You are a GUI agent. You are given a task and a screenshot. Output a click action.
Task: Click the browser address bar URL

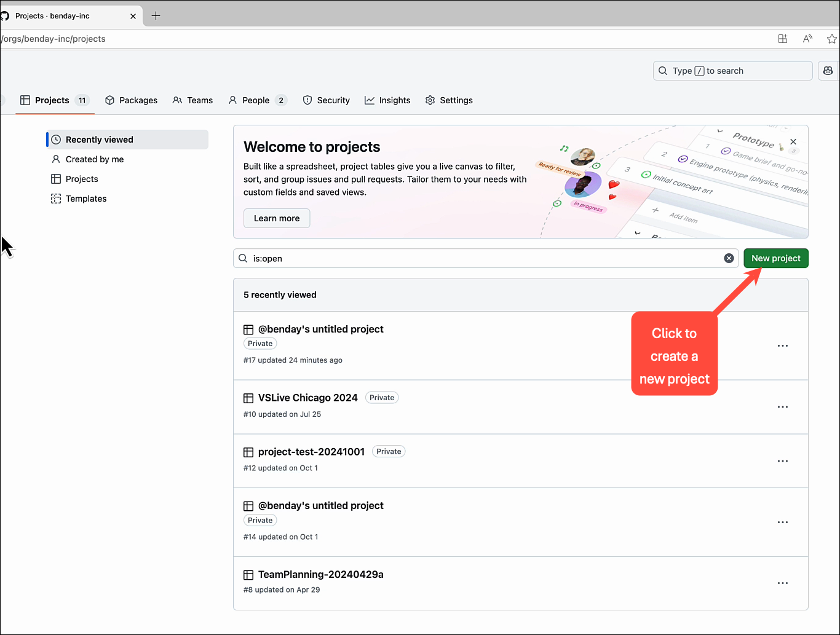point(53,39)
